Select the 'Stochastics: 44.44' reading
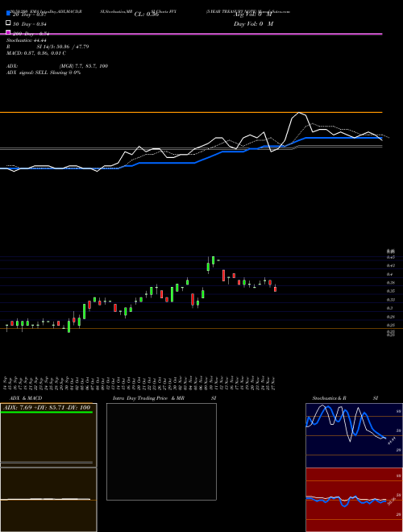The height and width of the screenshot is (532, 403). coord(27,40)
